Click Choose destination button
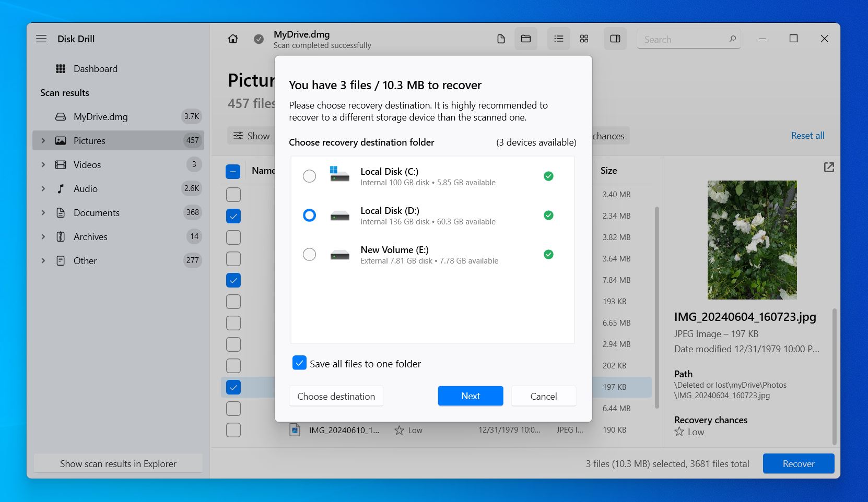 (x=336, y=396)
